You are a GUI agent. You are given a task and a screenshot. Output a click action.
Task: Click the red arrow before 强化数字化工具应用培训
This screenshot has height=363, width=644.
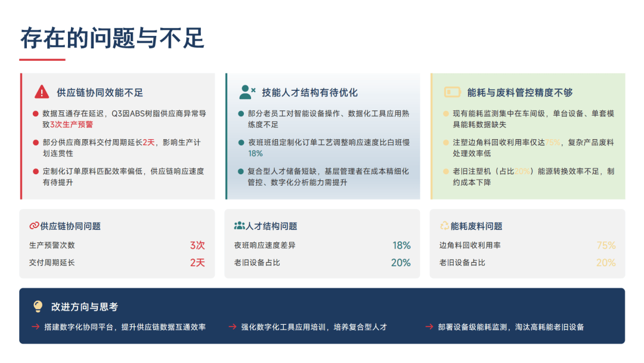(233, 327)
